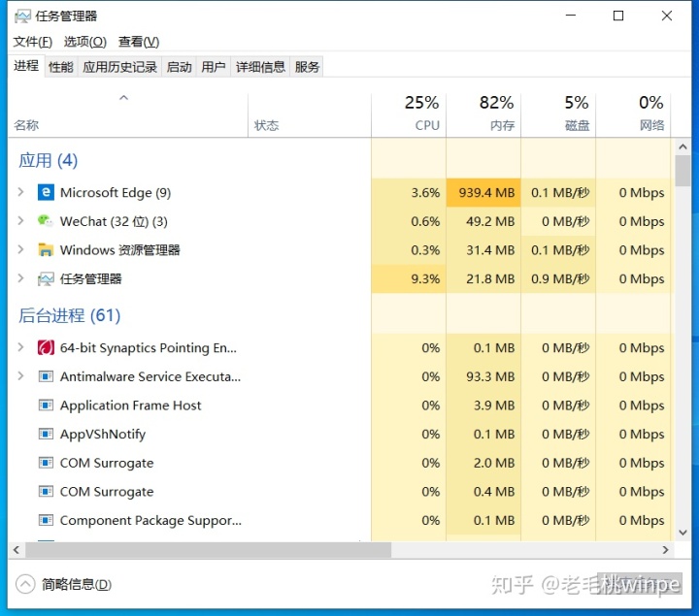Viewport: 699px width, 616px height.
Task: Open the 选项(O) menu
Action: click(x=85, y=42)
